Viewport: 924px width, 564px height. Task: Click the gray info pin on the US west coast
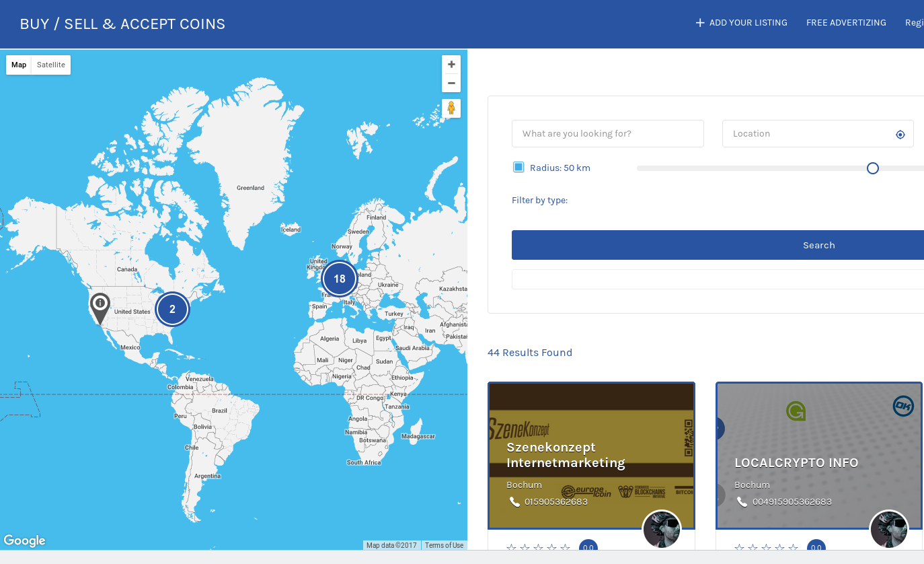[100, 309]
